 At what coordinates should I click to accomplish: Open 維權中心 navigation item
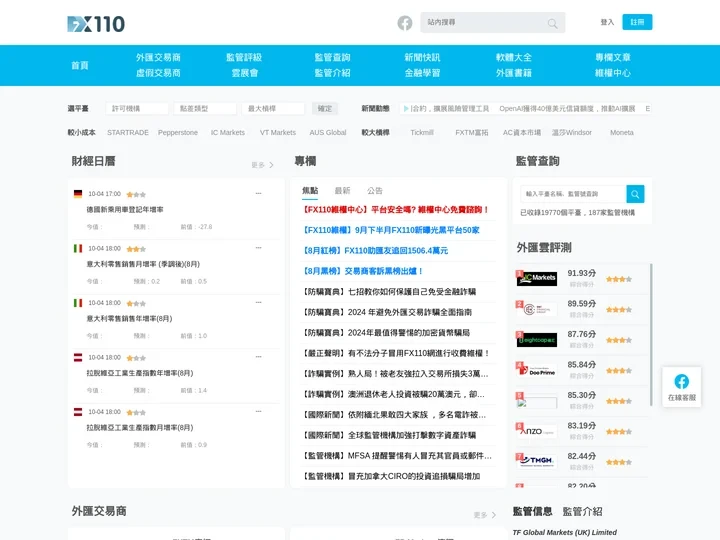[613, 73]
